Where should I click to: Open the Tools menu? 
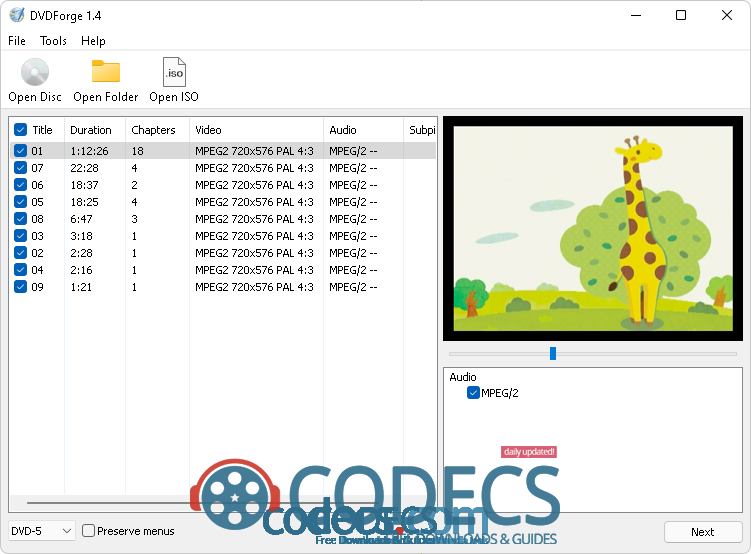(x=53, y=41)
